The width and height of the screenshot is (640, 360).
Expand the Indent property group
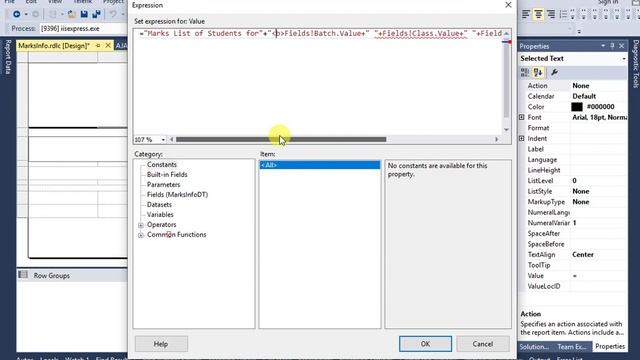click(522, 138)
